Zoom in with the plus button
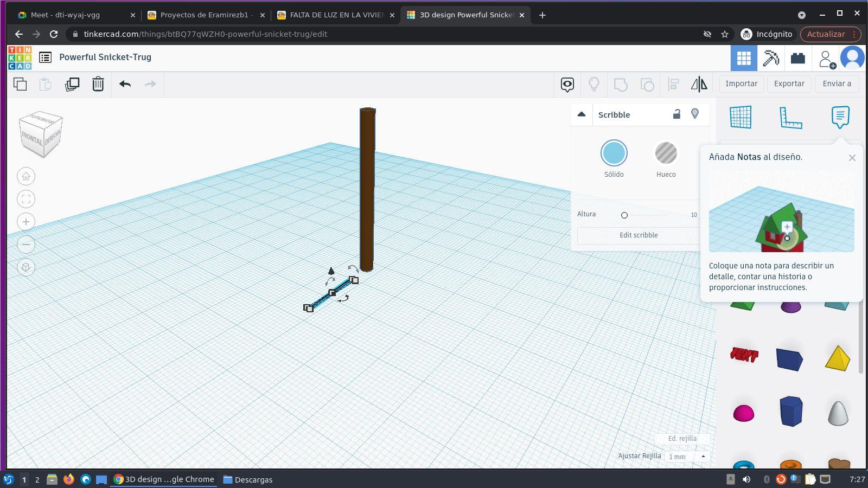Screen dimensions: 868x488 click(26, 222)
